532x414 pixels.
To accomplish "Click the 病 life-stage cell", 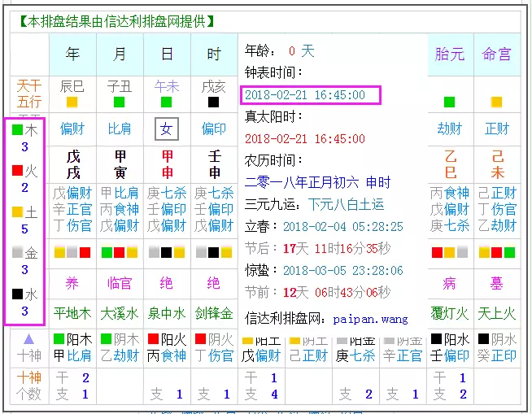I will pyautogui.click(x=449, y=283).
